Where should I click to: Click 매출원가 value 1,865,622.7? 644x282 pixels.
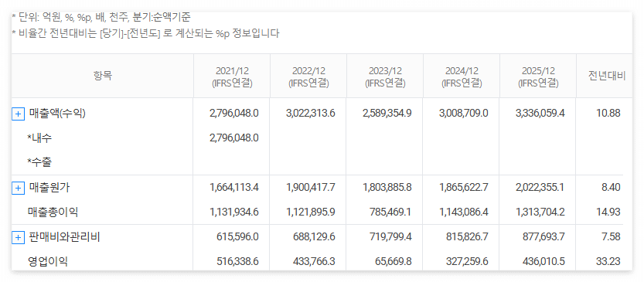point(464,188)
